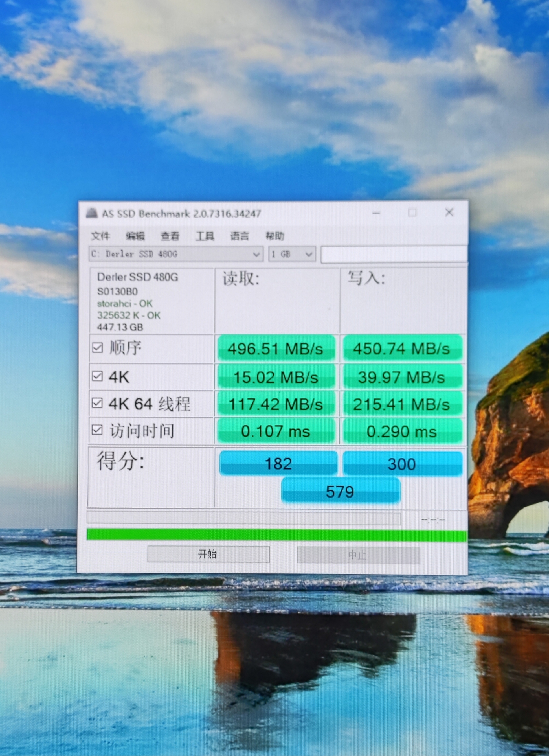Disable the 4K 64 线程 checkbox
Screen dimensions: 549x756
click(97, 403)
